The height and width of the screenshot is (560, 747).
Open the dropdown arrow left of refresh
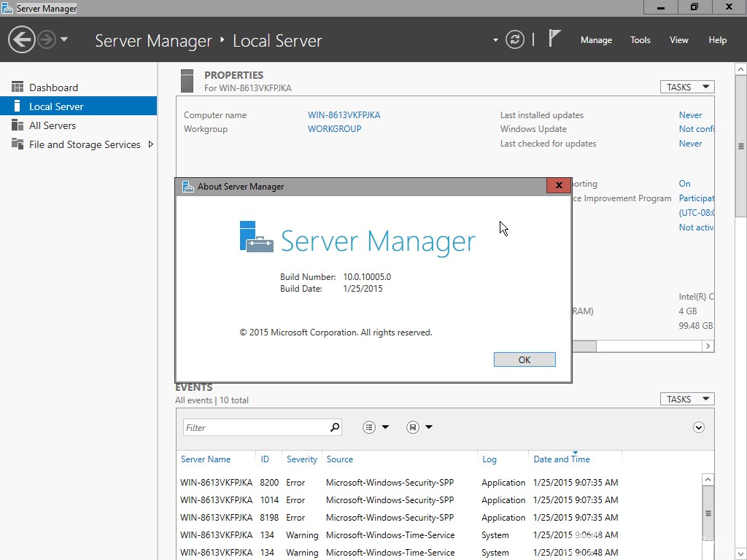pyautogui.click(x=495, y=40)
